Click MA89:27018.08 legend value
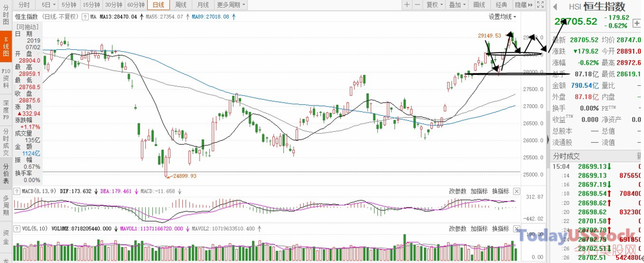 pos(210,17)
